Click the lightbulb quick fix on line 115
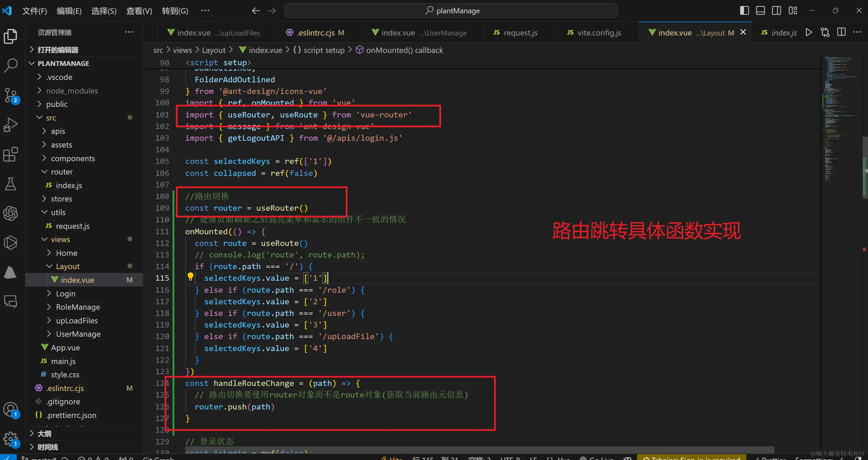 click(x=190, y=277)
